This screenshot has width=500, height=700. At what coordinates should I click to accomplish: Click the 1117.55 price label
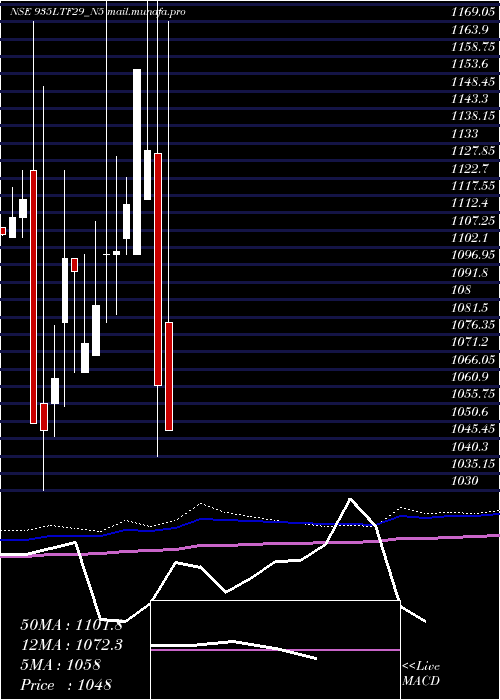473,186
